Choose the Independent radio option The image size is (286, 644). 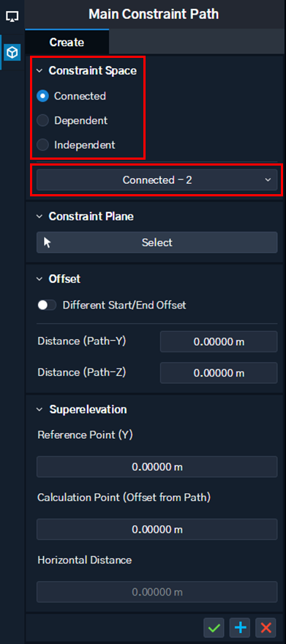point(42,145)
